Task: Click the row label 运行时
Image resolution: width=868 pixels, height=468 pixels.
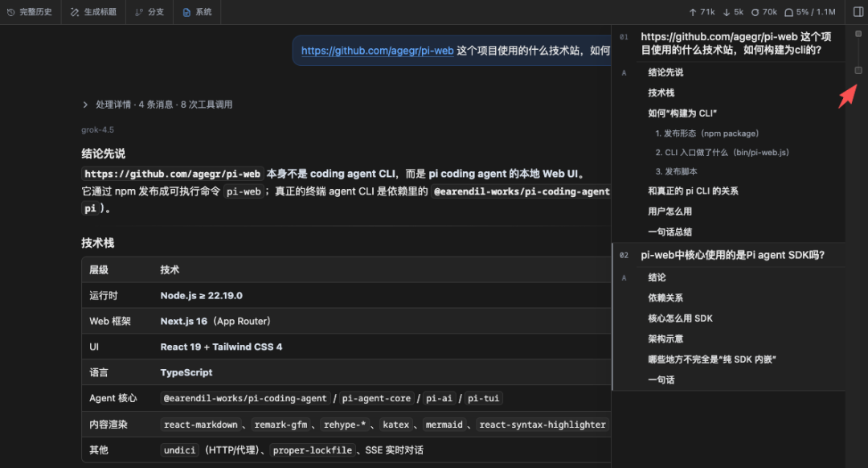Action: point(103,296)
